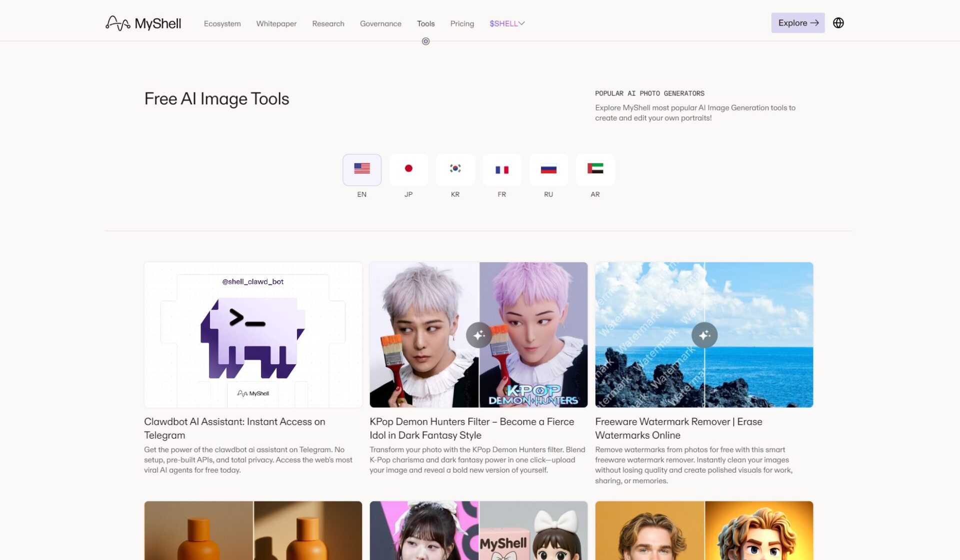Click the Clawdbot terminal thumbnail
960x560 pixels.
click(253, 335)
